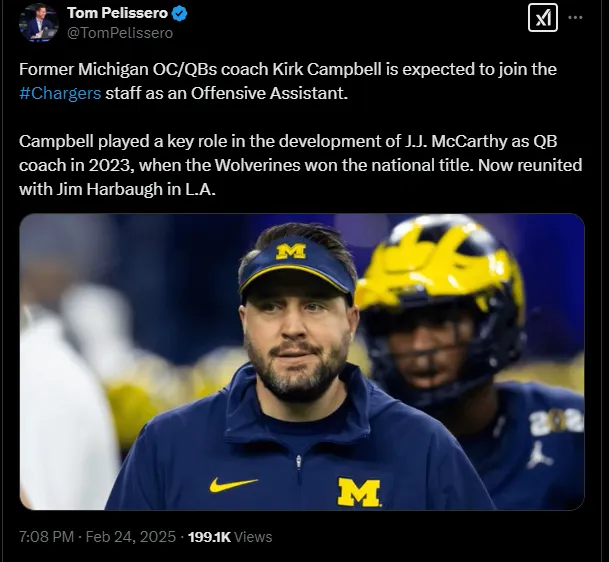Click the blue verified checkmark badge
The height and width of the screenshot is (562, 609).
pyautogui.click(x=180, y=13)
